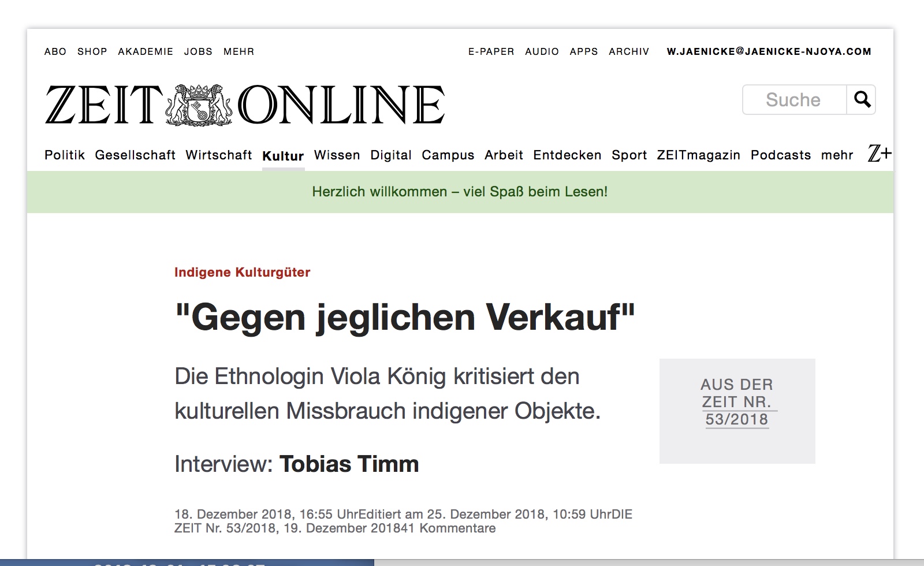924x566 pixels.
Task: Focus the Suche search field
Action: (795, 100)
